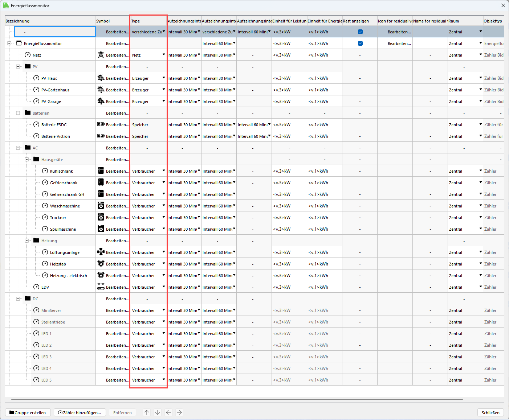Toggle Rest anzeigen checkbox for Energieflussmonitor row
This screenshot has width=509, height=420.
pyautogui.click(x=360, y=44)
